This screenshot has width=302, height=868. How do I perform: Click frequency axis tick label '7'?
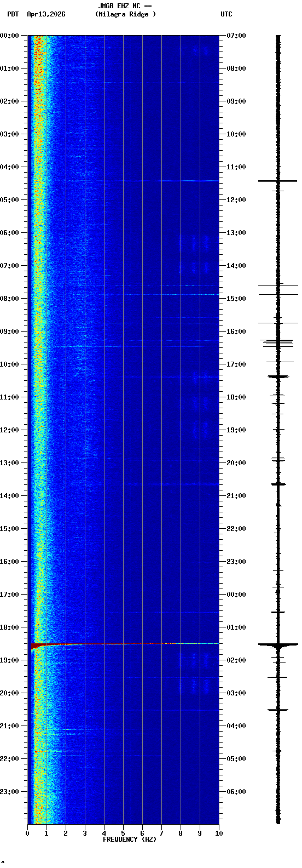pyautogui.click(x=161, y=833)
